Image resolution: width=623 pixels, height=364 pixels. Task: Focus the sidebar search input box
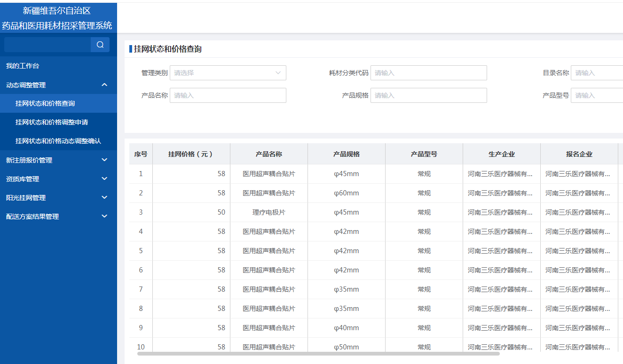click(47, 45)
